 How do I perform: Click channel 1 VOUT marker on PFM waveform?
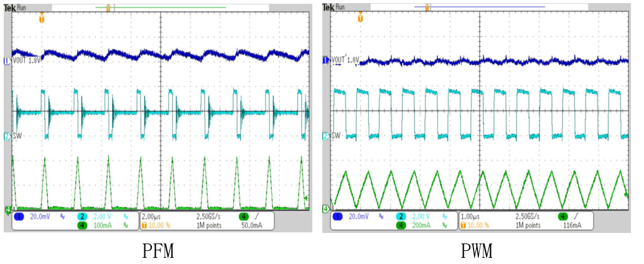(x=7, y=61)
